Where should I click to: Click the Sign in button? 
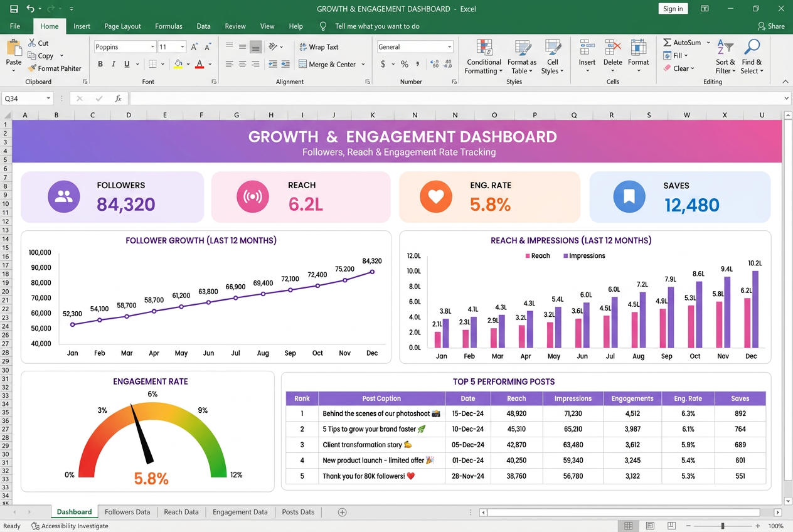(x=673, y=9)
